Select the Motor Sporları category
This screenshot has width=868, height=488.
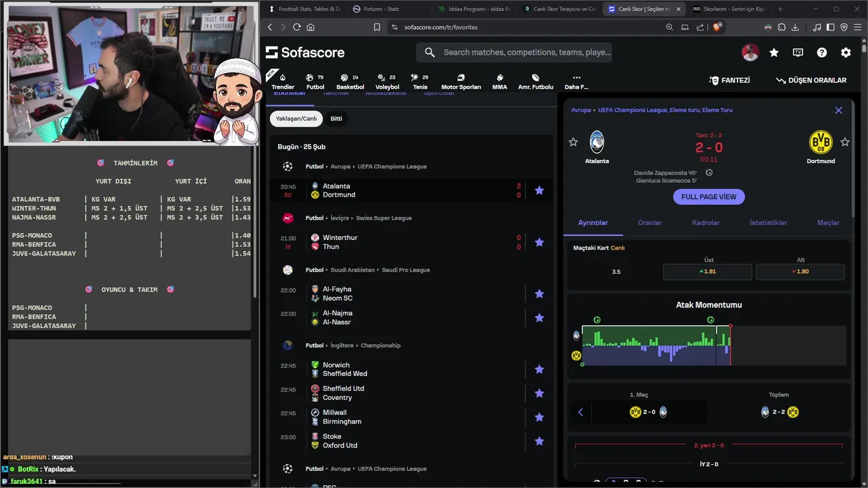click(x=461, y=81)
